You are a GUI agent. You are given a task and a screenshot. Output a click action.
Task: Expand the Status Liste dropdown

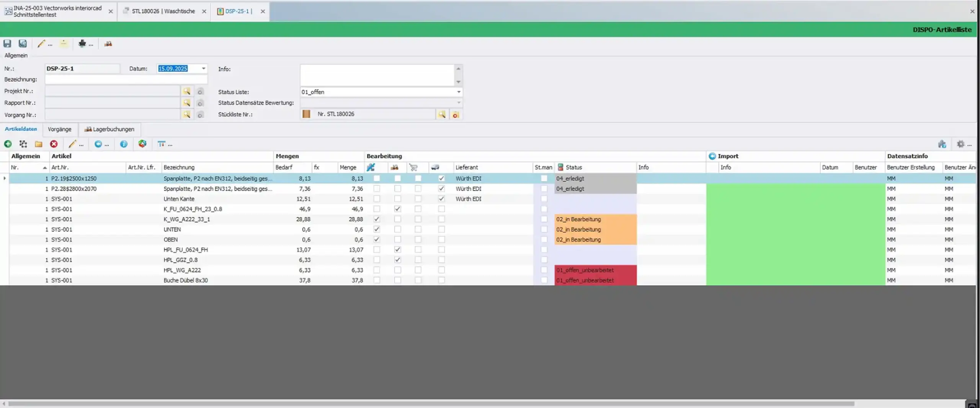[x=458, y=92]
